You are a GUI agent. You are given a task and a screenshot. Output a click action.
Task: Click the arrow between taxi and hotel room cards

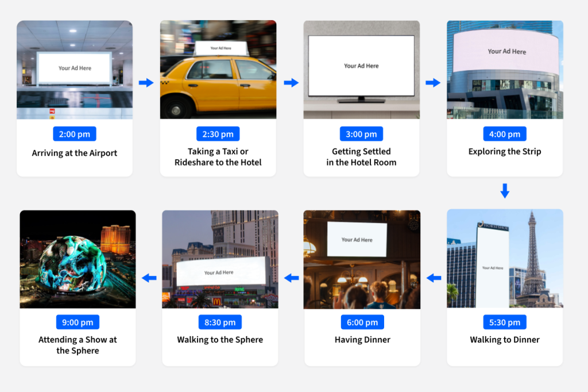click(x=291, y=83)
